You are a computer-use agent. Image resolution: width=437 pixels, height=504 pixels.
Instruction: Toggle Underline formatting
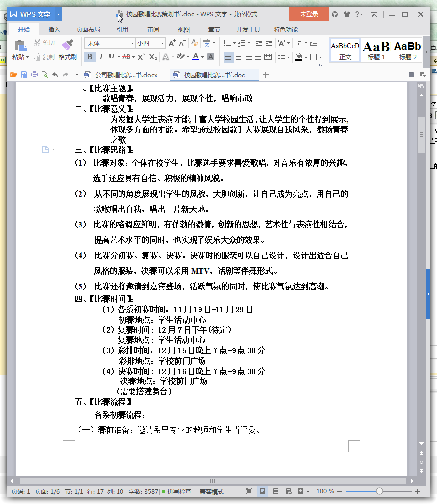point(111,57)
